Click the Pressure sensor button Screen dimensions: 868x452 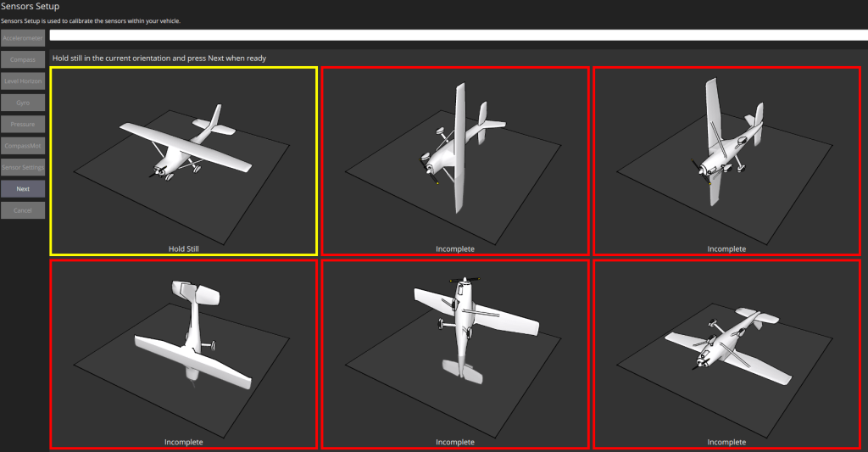click(23, 124)
